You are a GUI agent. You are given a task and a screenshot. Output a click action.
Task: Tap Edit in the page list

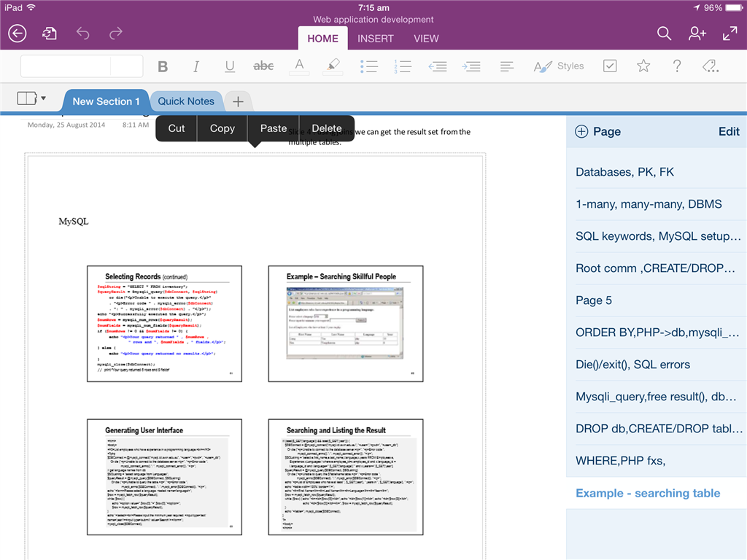729,132
